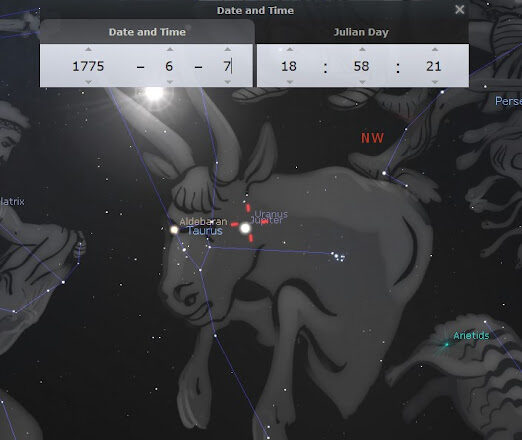Image resolution: width=522 pixels, height=440 pixels.
Task: Click the Arietids radiant star marker
Action: pyautogui.click(x=447, y=345)
